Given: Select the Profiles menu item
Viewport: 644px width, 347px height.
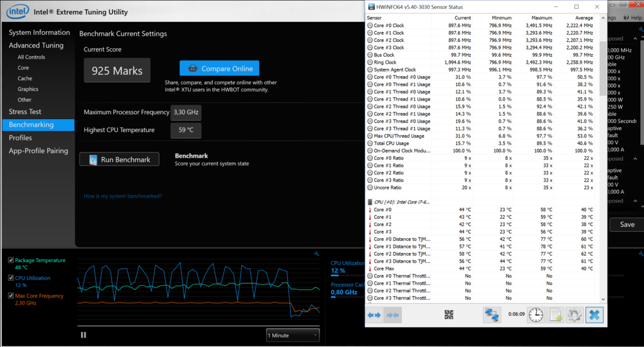Looking at the screenshot, I should 21,138.
